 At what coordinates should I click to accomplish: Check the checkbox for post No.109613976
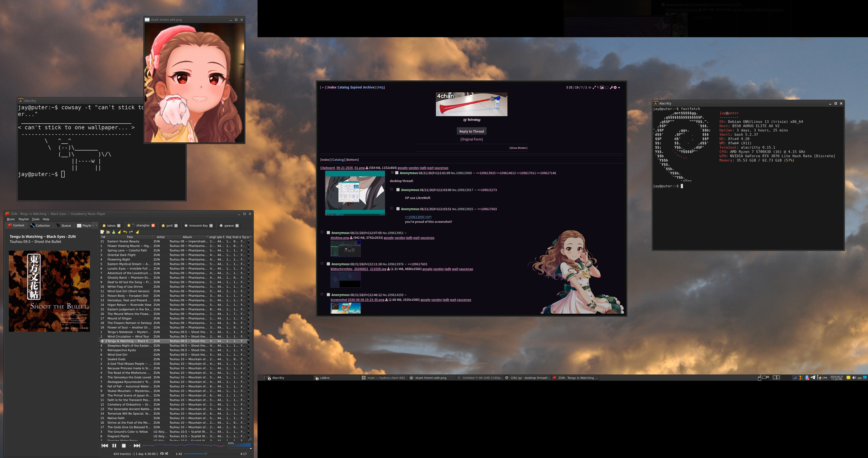point(329,264)
